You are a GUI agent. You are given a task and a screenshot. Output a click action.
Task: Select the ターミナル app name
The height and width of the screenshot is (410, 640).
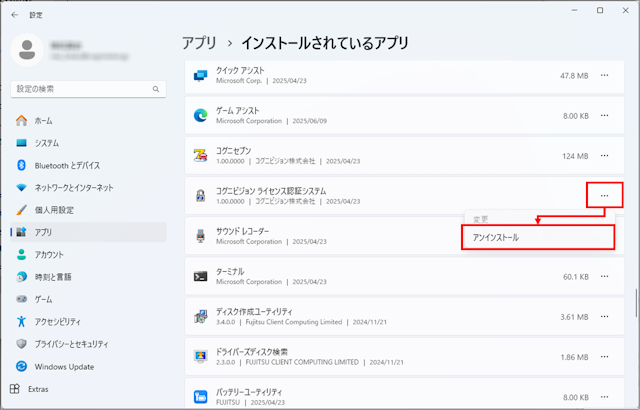click(x=230, y=272)
